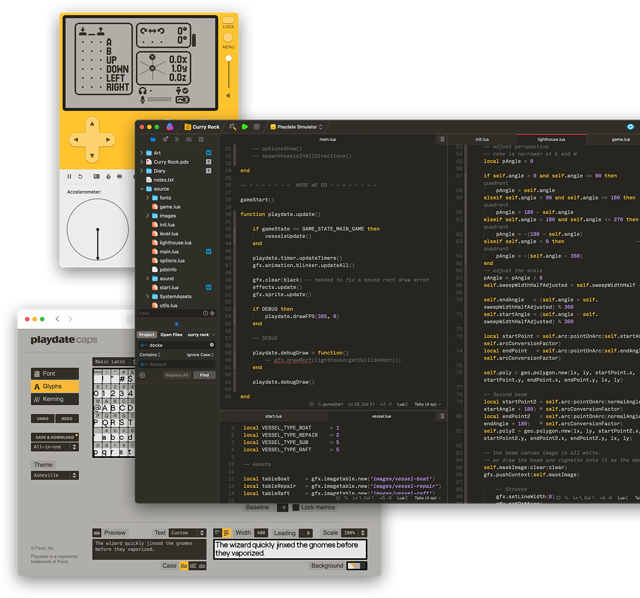Click the Build hammer icon in Nova toolbar
This screenshot has height=598, width=640.
233,127
